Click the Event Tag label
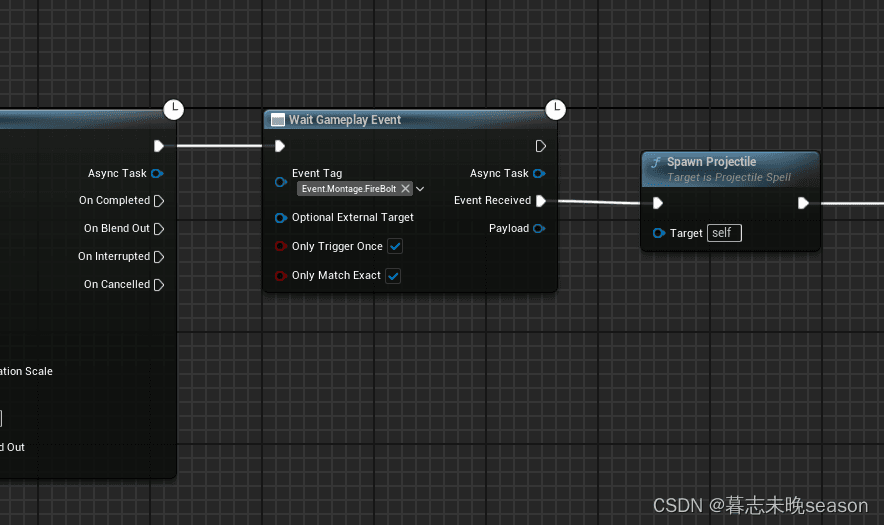 [317, 173]
